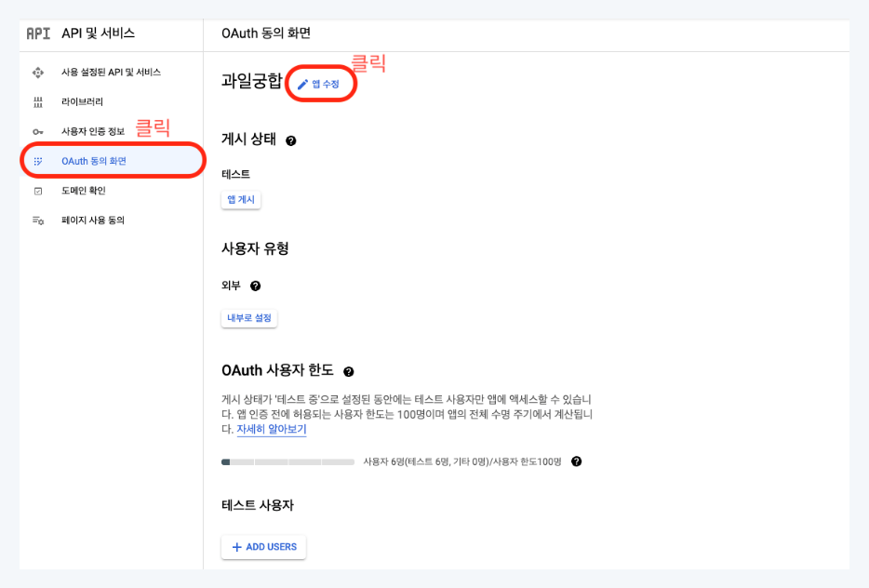Click the API logo in the top-left corner
Viewport: 869px width, 588px height.
click(x=37, y=33)
